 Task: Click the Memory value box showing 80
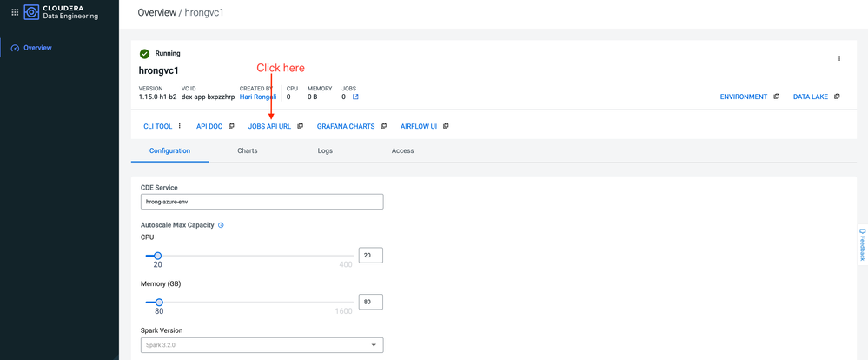pos(371,302)
